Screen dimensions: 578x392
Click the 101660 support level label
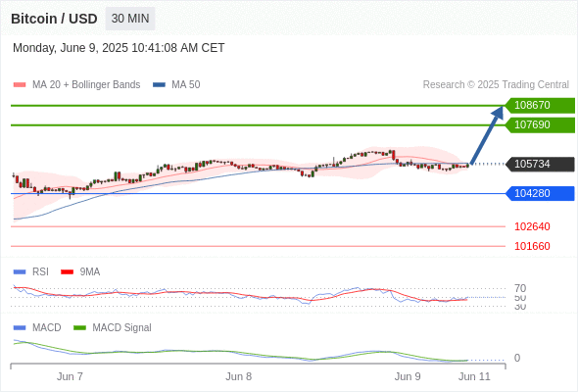(532, 246)
